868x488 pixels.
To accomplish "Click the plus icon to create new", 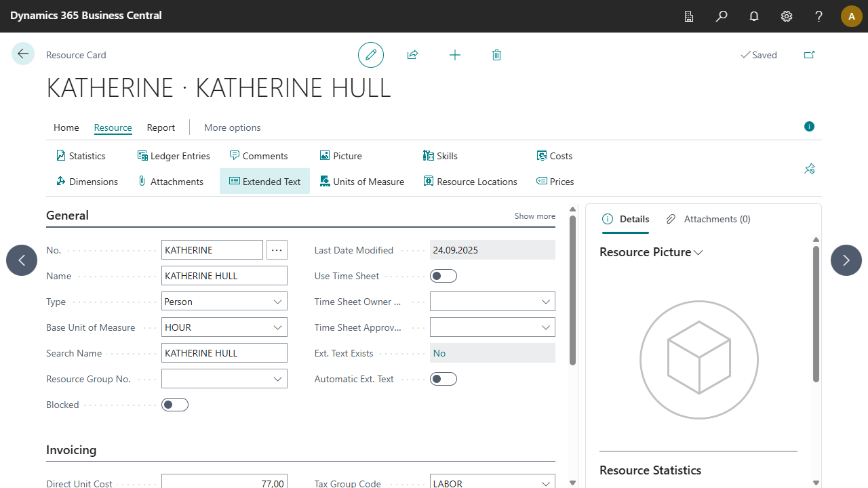I will (x=455, y=55).
